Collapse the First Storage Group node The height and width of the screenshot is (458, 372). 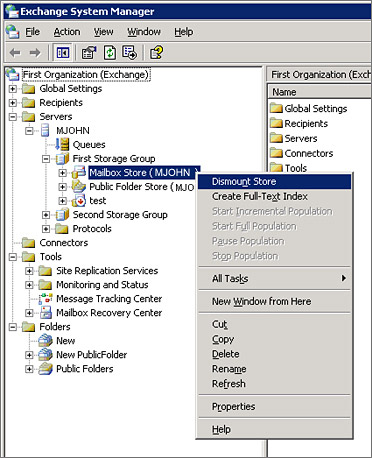tap(46, 159)
